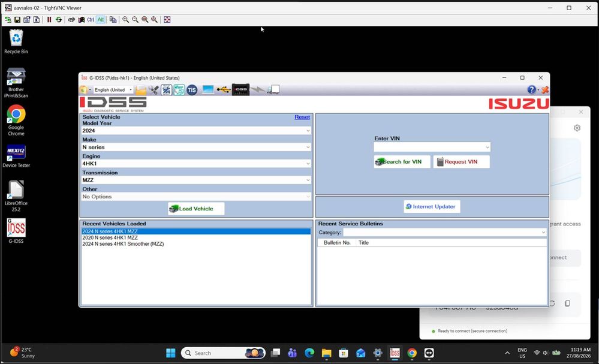Image resolution: width=599 pixels, height=364 pixels.
Task: Open Google Chrome desktop shortcut
Action: tap(16, 121)
